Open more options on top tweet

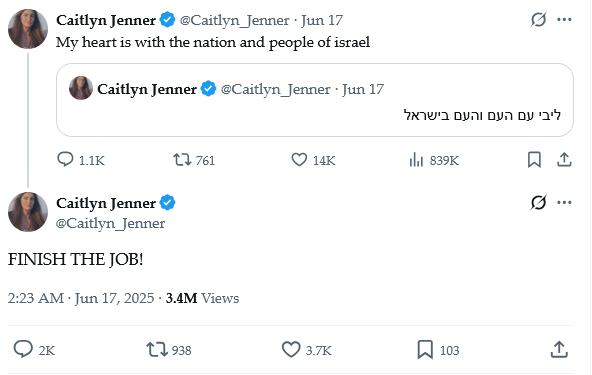(564, 20)
